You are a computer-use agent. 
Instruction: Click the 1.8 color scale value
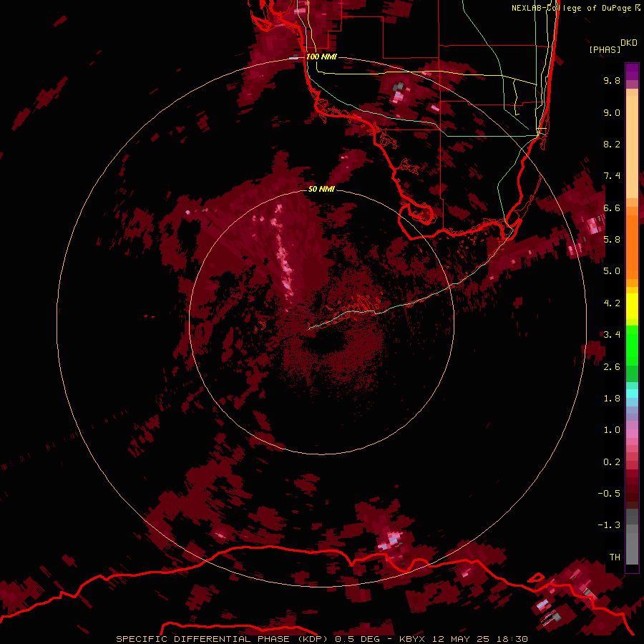612,399
